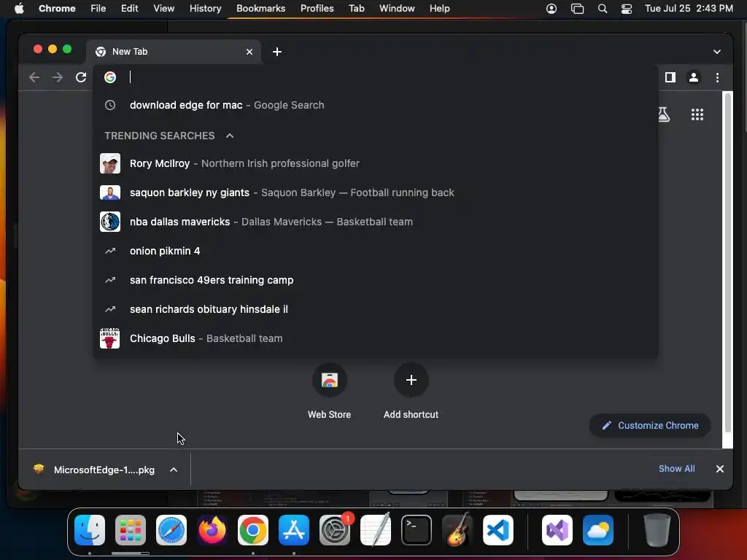Select 'onion pikmin 4' suggestion
The image size is (747, 560).
pyautogui.click(x=376, y=251)
